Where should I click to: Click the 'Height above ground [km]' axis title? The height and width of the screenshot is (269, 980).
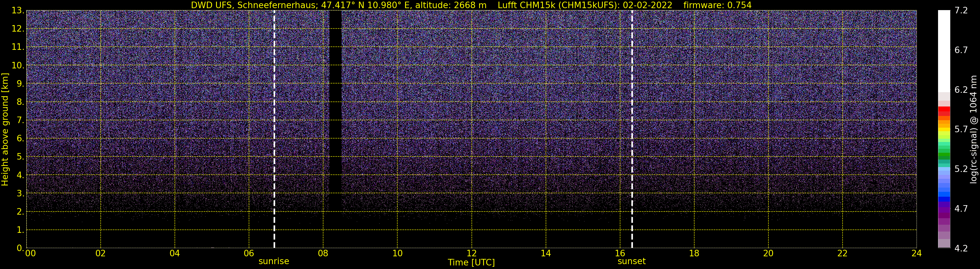(5, 129)
